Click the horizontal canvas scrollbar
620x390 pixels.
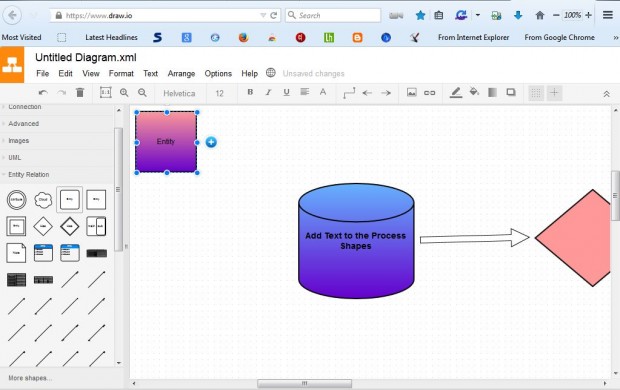[304, 383]
